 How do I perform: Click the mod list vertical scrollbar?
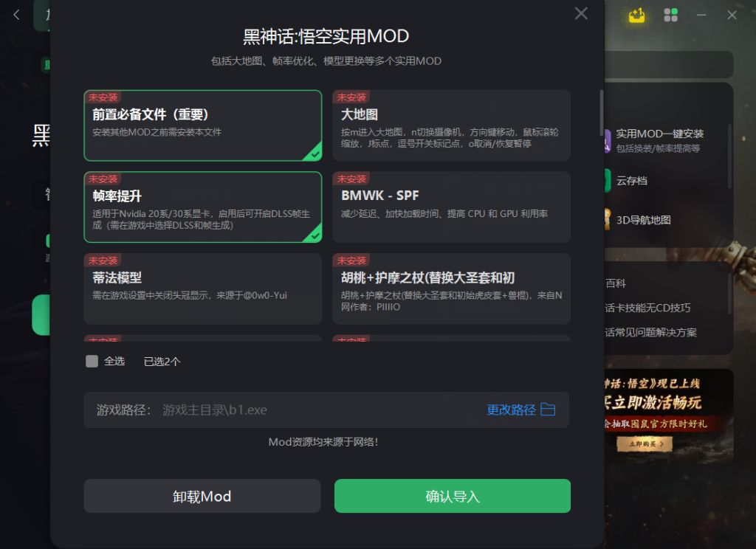pos(601,113)
